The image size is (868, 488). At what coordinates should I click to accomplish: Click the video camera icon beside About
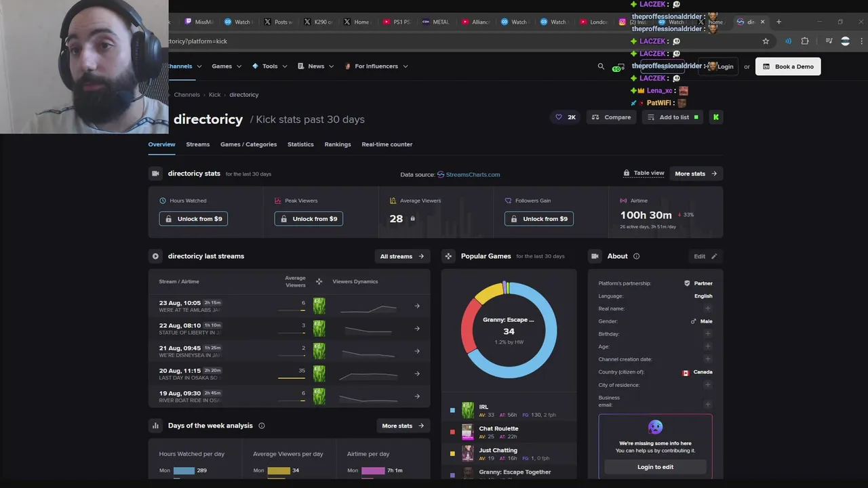point(595,256)
